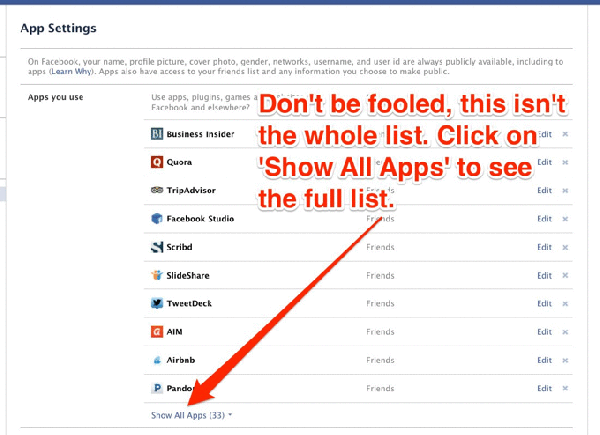
Task: Remove AIN app using X
Action: pos(565,332)
